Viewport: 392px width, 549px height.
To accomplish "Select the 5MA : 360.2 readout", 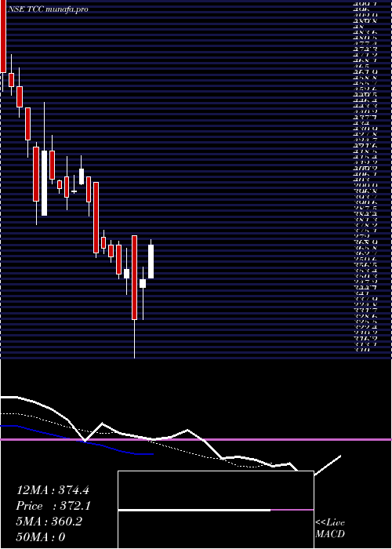I will 49,522.
